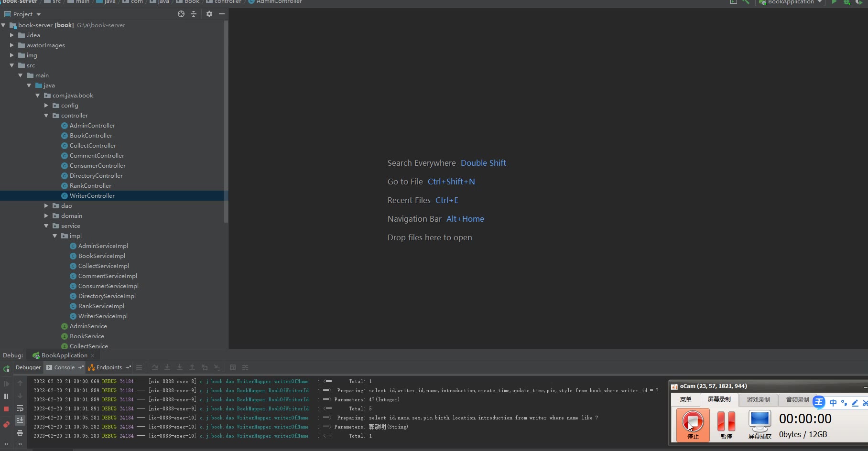Toggle soft-wrap in the console
868x451 pixels.
click(x=20, y=408)
